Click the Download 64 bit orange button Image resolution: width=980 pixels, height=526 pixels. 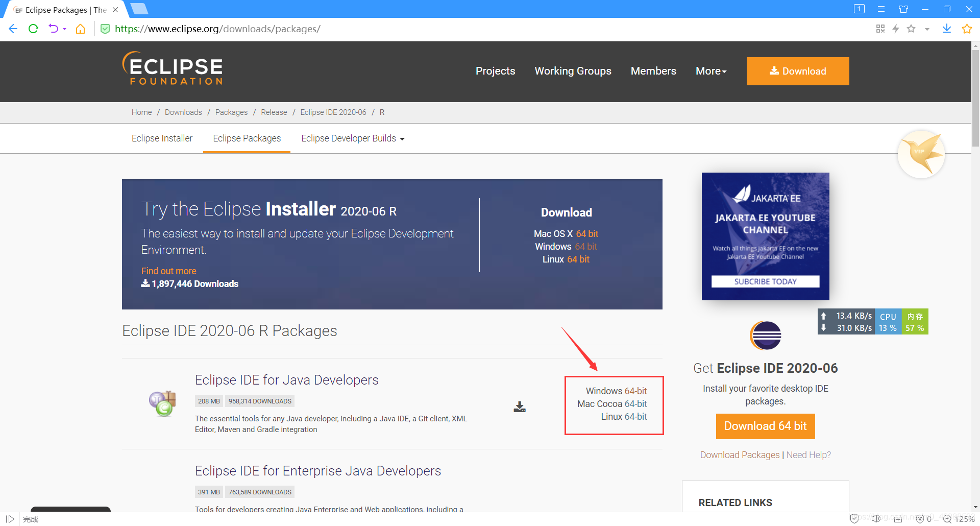tap(766, 426)
